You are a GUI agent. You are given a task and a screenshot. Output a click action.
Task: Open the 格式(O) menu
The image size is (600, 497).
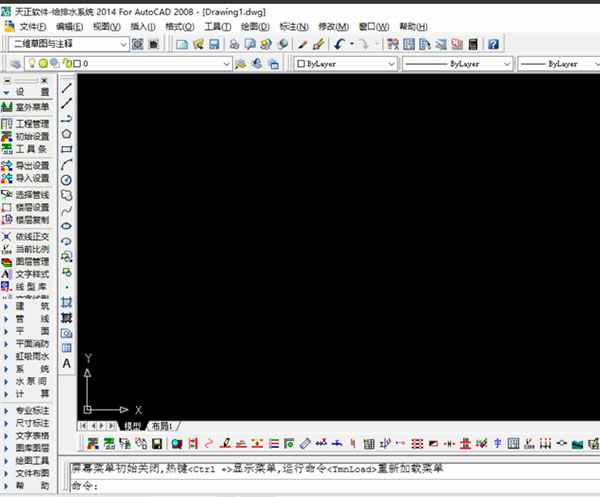pos(179,27)
